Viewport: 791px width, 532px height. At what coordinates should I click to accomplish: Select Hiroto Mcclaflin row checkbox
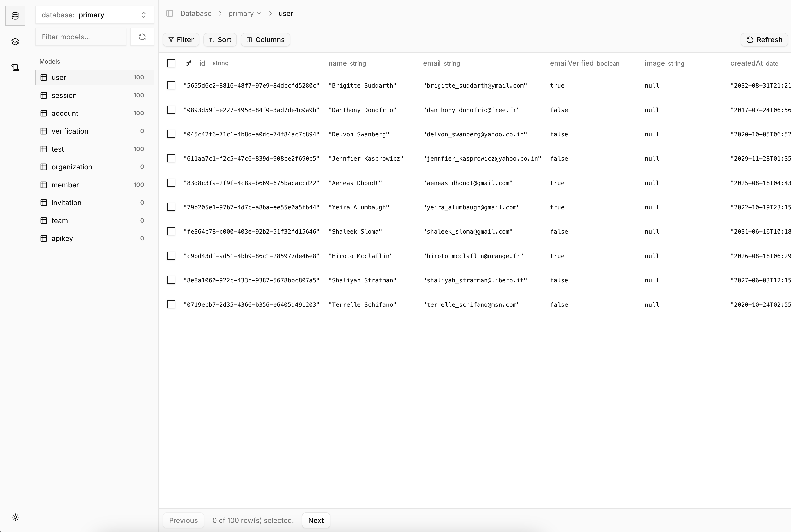click(x=171, y=256)
